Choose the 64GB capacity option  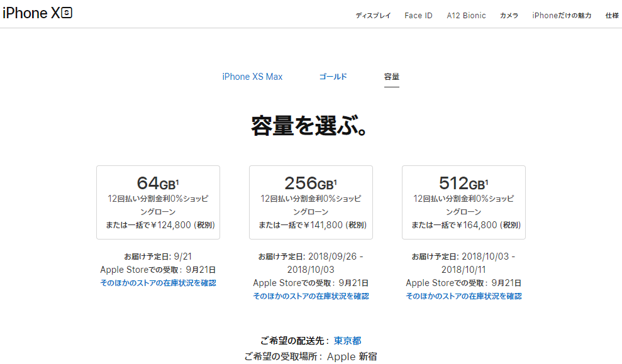click(158, 202)
